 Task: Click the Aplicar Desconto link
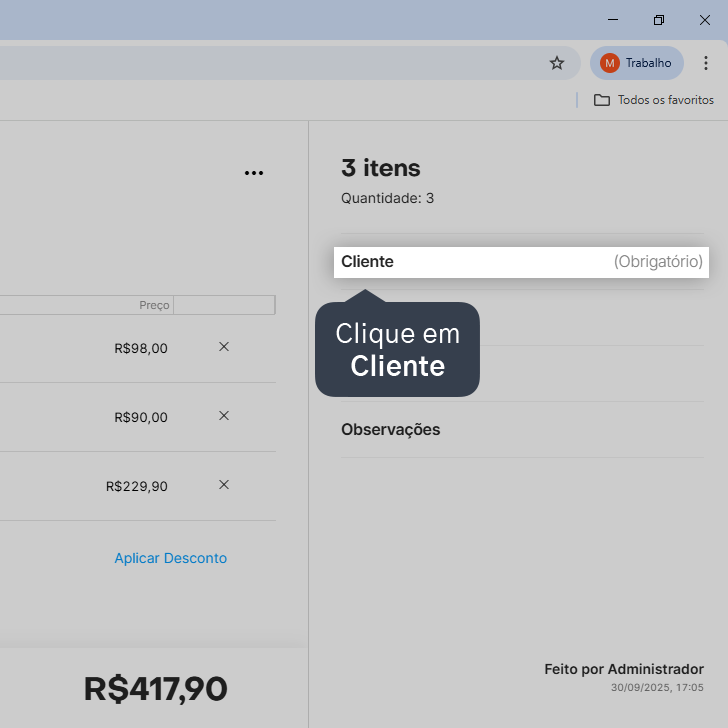171,558
